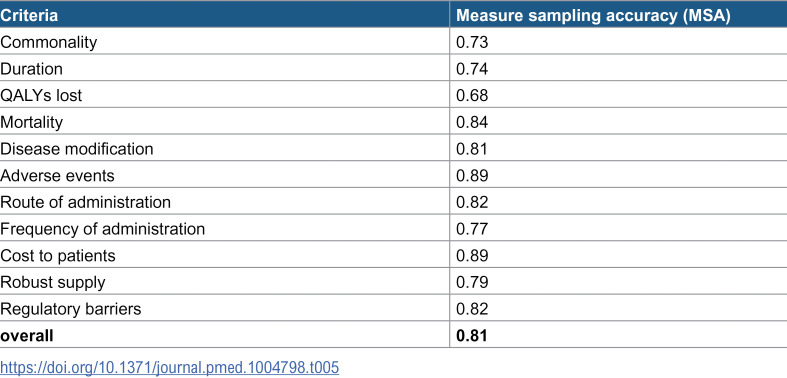The width and height of the screenshot is (787, 378).
Task: Click the bold 0.81 overall value
Action: pyautogui.click(x=472, y=335)
